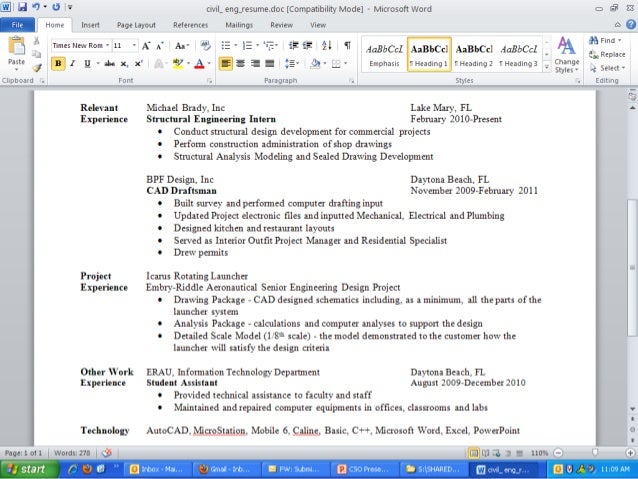Toggle Italic formatting
Screen dimensions: 638x479
[72, 63]
